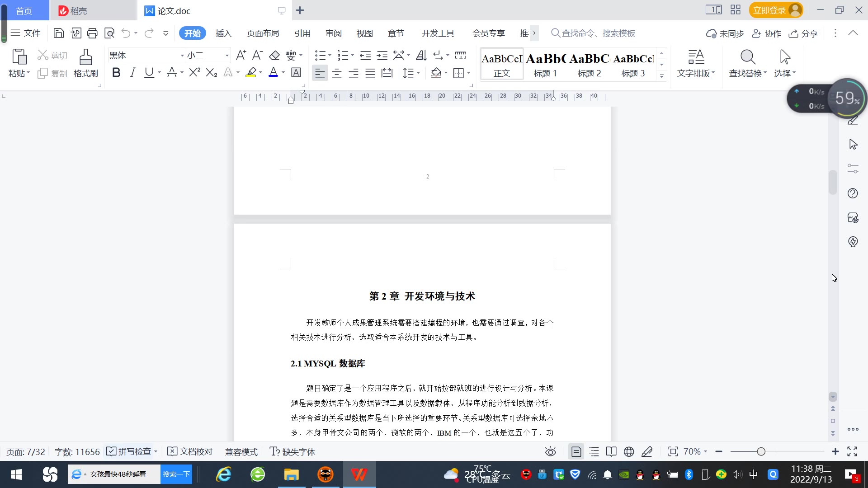Viewport: 868px width, 488px height.
Task: Open the font name dropdown showing 黑体
Action: pos(182,56)
